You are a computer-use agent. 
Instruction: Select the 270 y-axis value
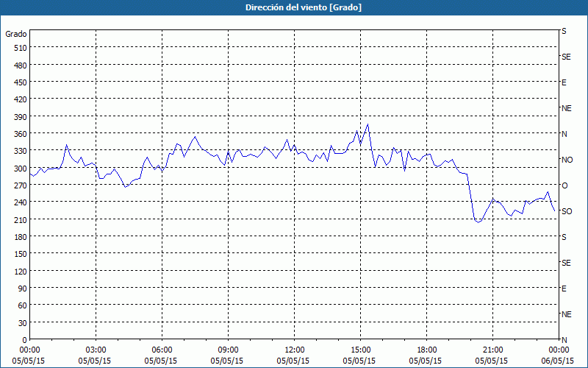point(21,185)
